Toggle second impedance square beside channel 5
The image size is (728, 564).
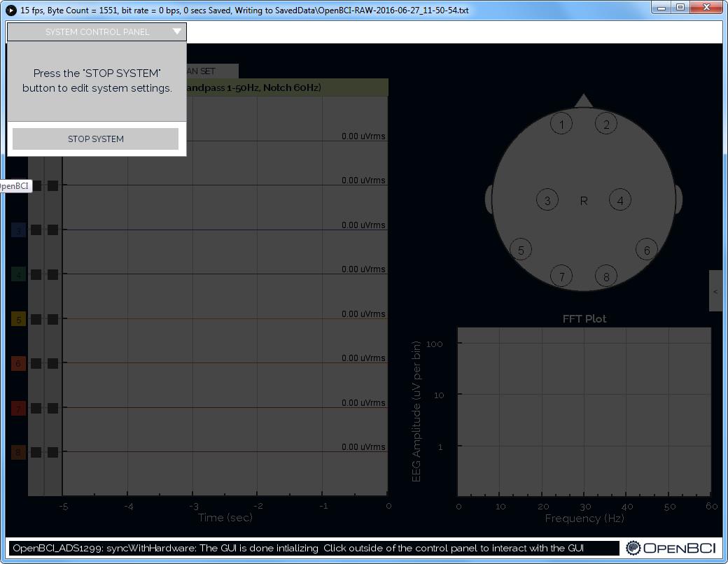point(53,319)
